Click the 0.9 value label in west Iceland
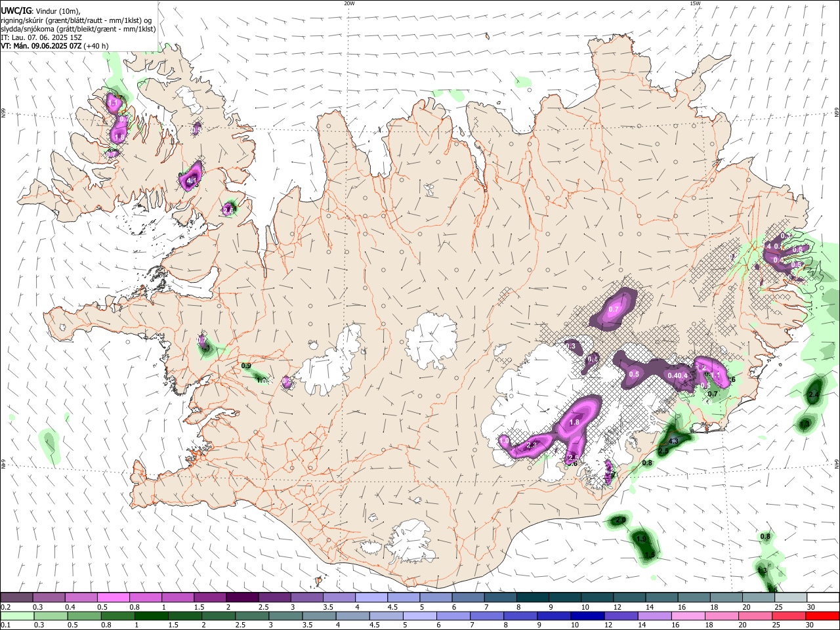Screen dimensions: 840x630 coord(246,366)
